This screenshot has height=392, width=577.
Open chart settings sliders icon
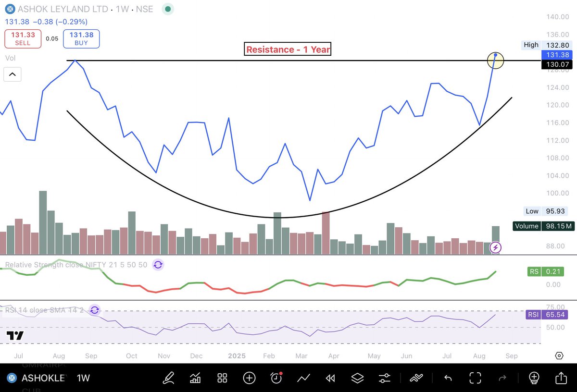[384, 378]
